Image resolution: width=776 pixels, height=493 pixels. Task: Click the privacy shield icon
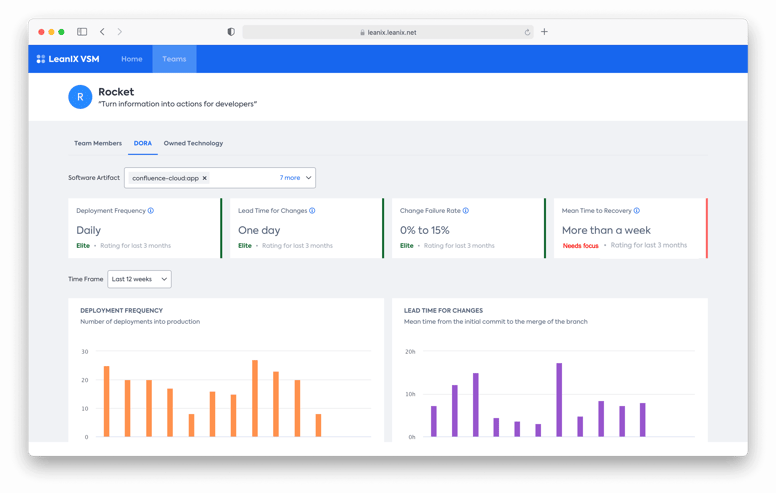tap(231, 32)
